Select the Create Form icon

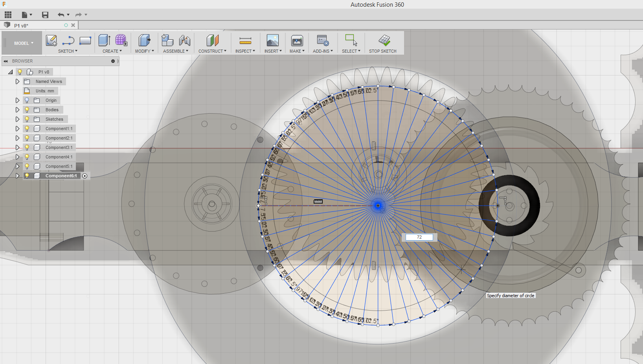pyautogui.click(x=121, y=40)
